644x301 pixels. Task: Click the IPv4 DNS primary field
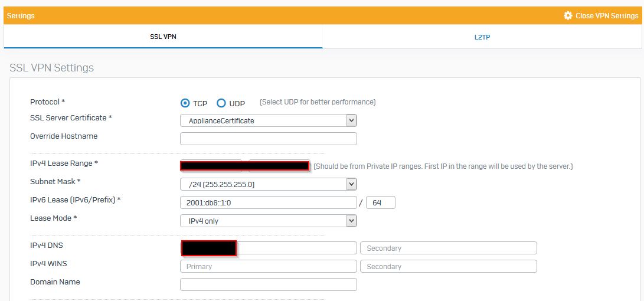click(x=269, y=248)
